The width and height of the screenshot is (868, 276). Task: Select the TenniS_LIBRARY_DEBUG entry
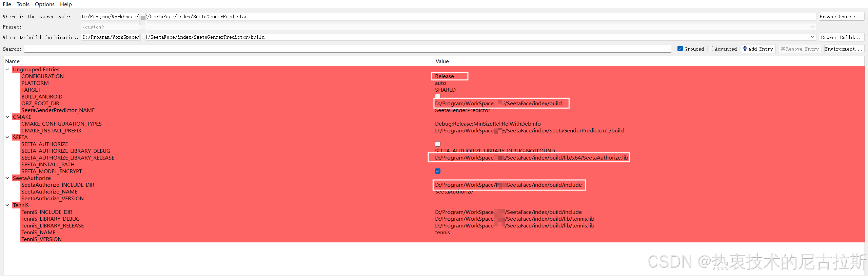[x=51, y=219]
